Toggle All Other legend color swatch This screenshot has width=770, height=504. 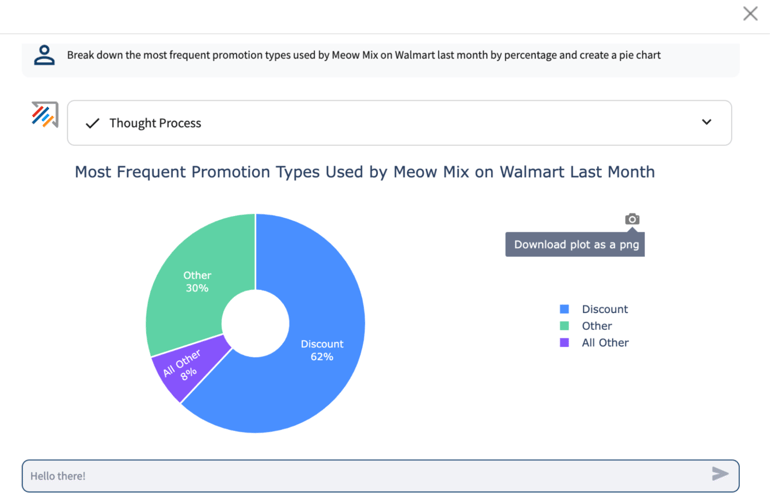pyautogui.click(x=564, y=342)
